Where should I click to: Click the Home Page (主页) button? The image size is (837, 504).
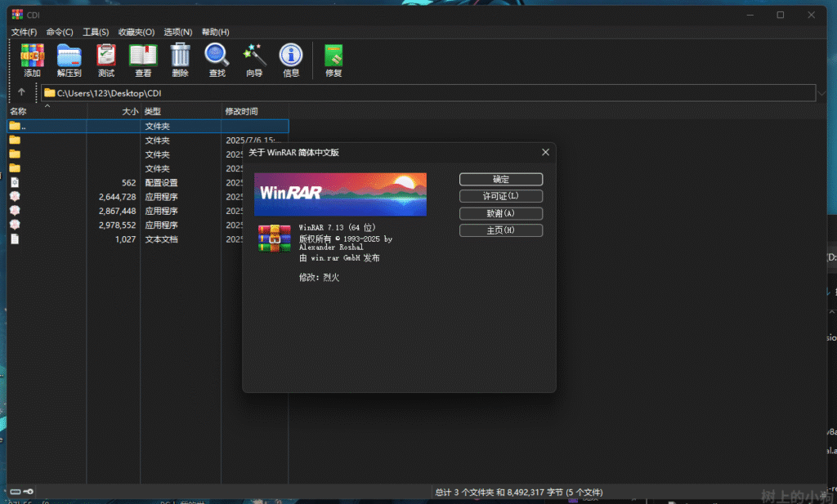pyautogui.click(x=500, y=230)
